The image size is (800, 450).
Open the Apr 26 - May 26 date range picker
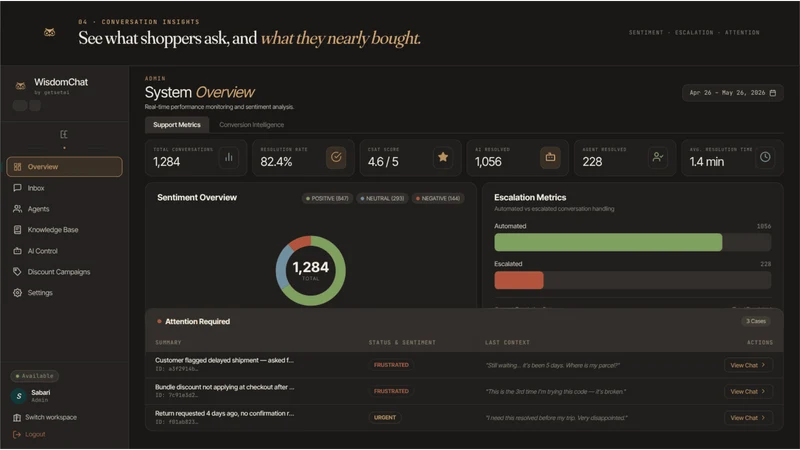pyautogui.click(x=733, y=93)
